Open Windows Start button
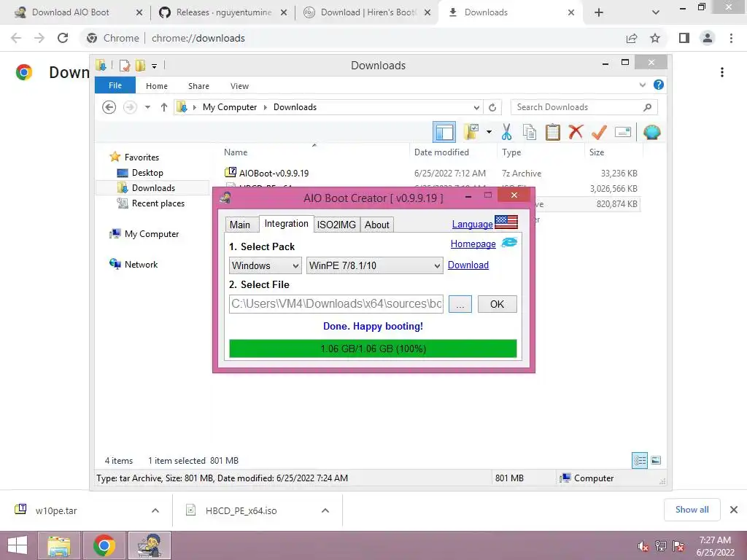The width and height of the screenshot is (747, 560). click(x=18, y=545)
